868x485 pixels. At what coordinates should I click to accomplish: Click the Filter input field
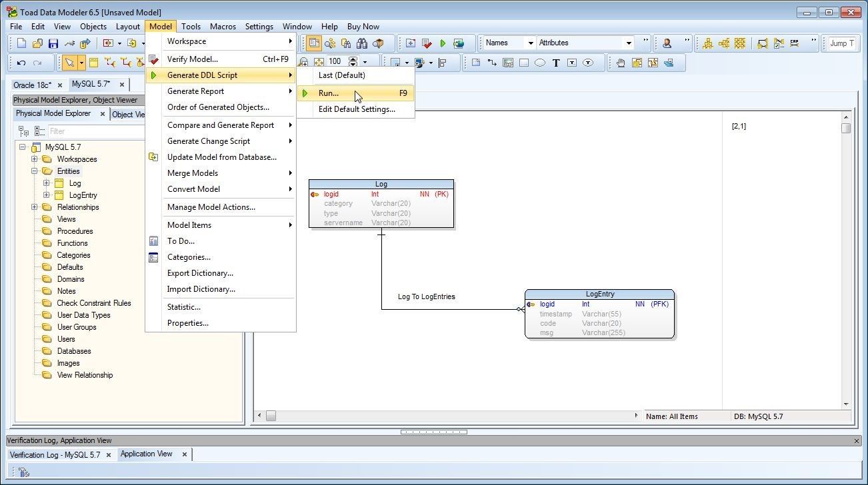click(97, 131)
